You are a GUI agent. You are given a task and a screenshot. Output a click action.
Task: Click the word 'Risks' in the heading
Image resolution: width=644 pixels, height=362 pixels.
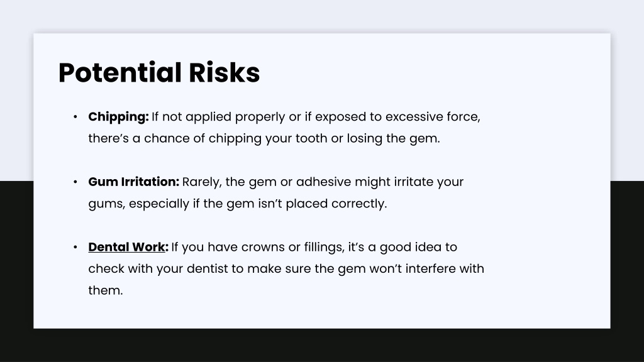(x=225, y=73)
